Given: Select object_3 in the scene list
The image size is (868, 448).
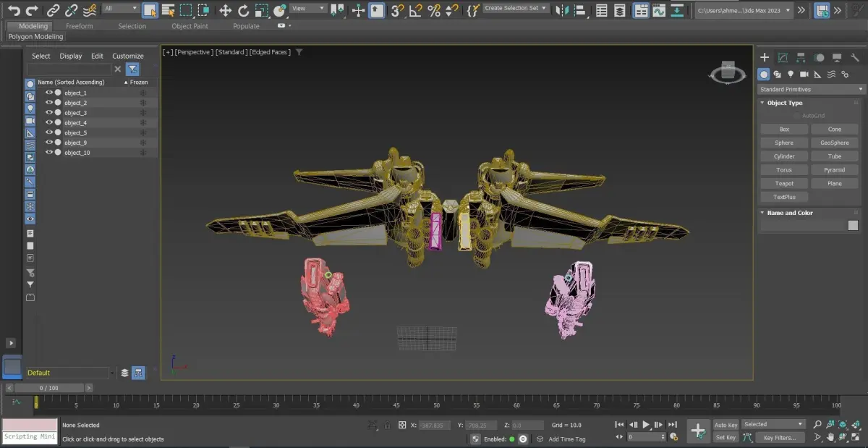Looking at the screenshot, I should (x=75, y=113).
